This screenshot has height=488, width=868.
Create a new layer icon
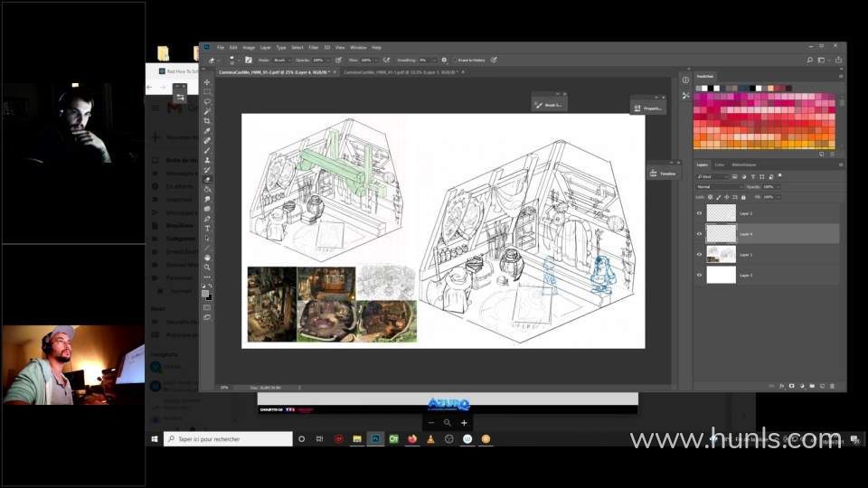822,386
